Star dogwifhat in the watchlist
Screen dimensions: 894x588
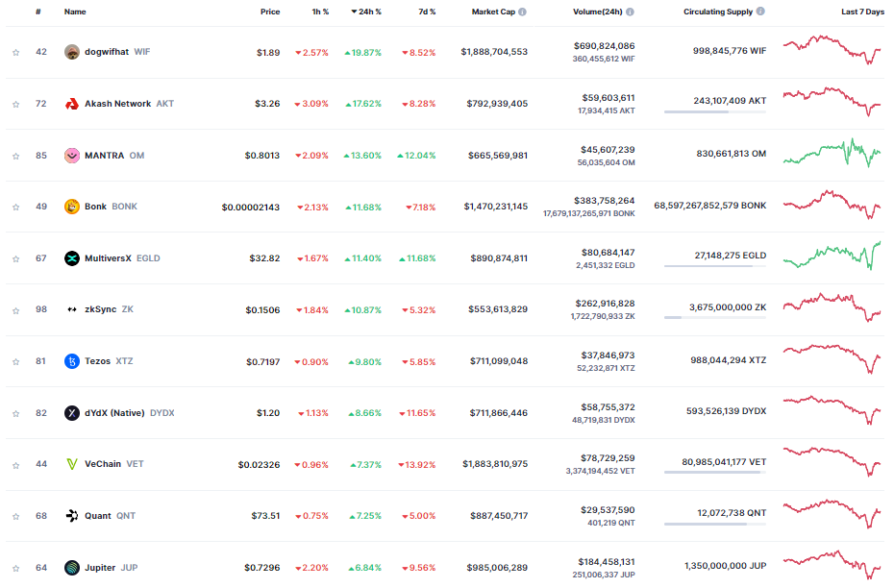(16, 53)
